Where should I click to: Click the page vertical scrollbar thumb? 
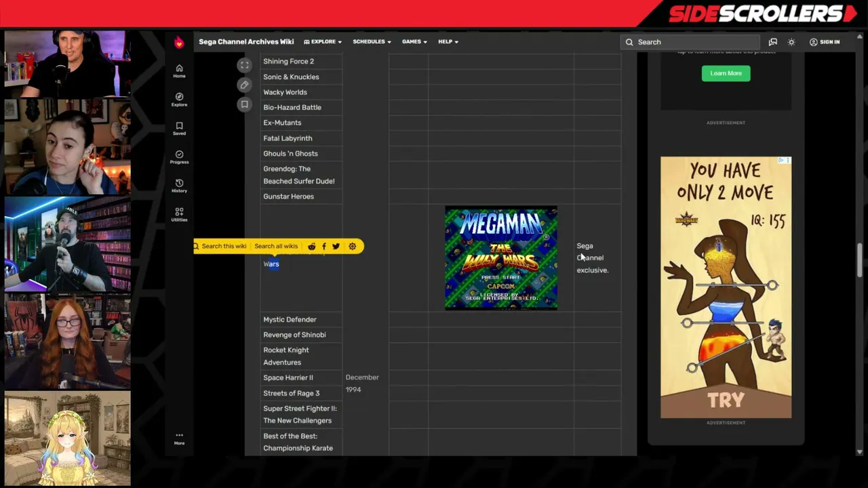pos(860,260)
